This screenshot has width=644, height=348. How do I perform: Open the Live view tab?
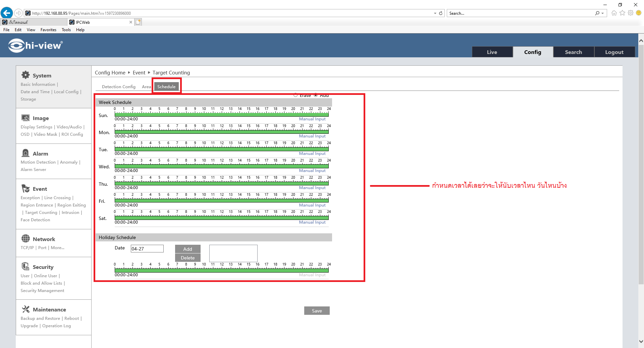pos(492,52)
